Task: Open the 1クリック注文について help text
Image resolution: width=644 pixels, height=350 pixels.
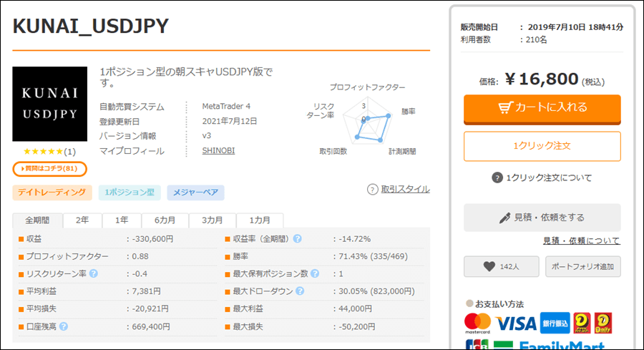Action: (549, 178)
